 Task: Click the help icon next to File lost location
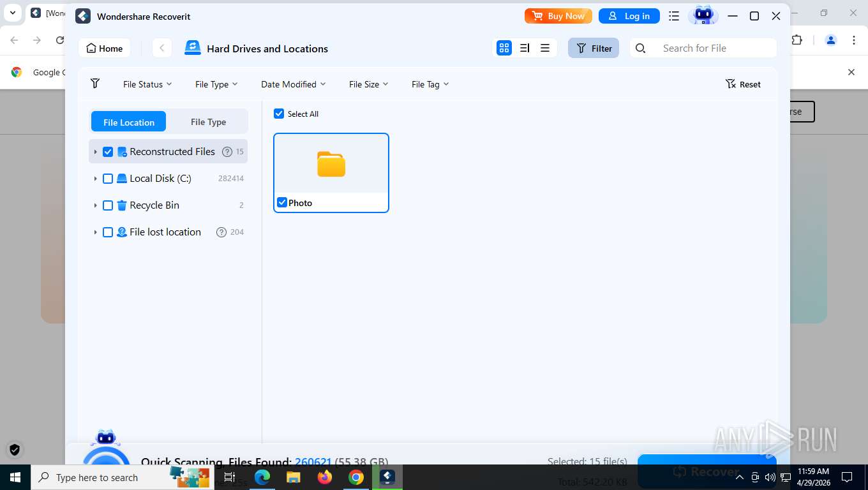[x=221, y=232]
